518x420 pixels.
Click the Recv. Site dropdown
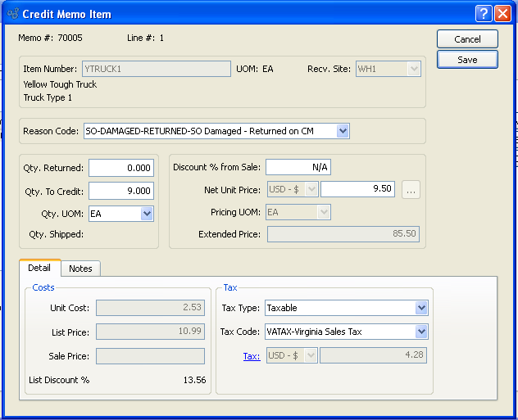point(388,69)
